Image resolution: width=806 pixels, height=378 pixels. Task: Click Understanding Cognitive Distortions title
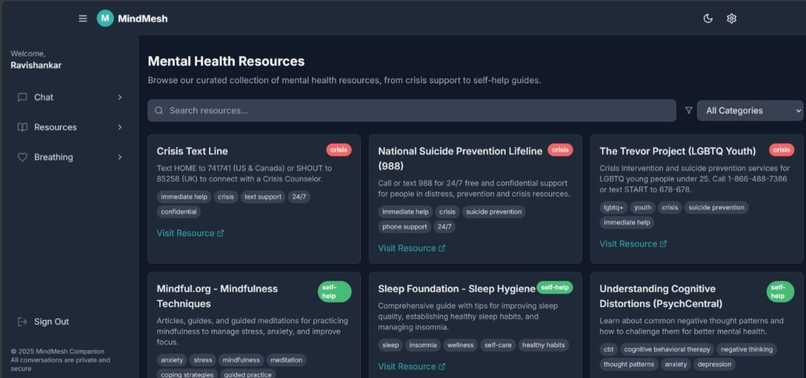pos(661,296)
